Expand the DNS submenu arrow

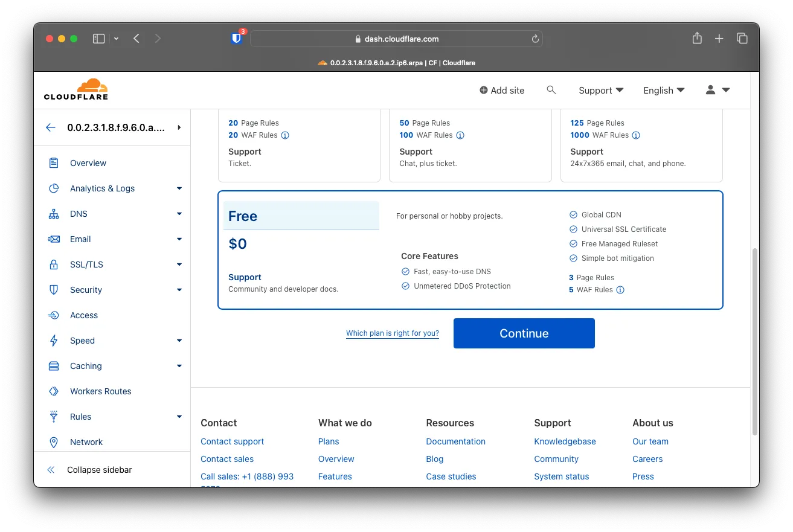tap(179, 214)
